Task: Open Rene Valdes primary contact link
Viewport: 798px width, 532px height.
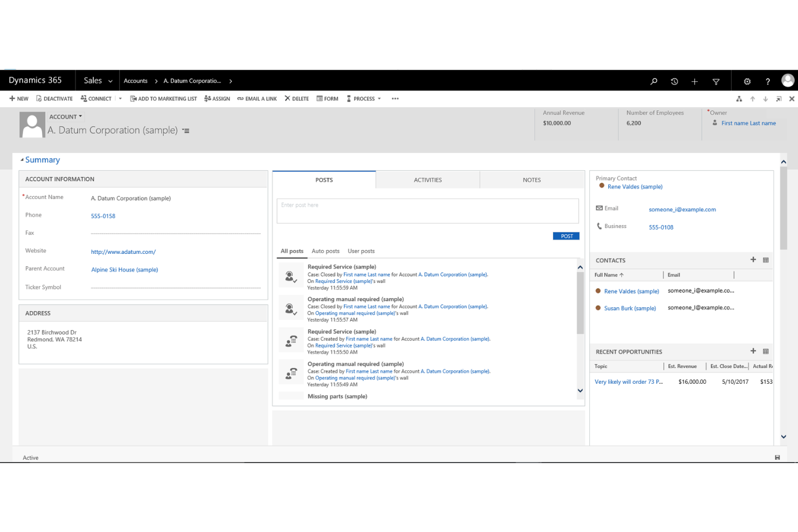Action: [x=635, y=186]
